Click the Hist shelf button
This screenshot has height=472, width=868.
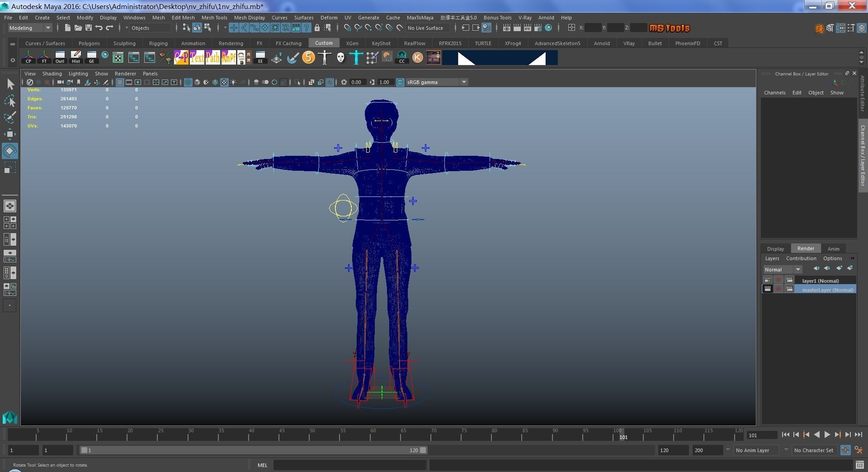click(75, 57)
